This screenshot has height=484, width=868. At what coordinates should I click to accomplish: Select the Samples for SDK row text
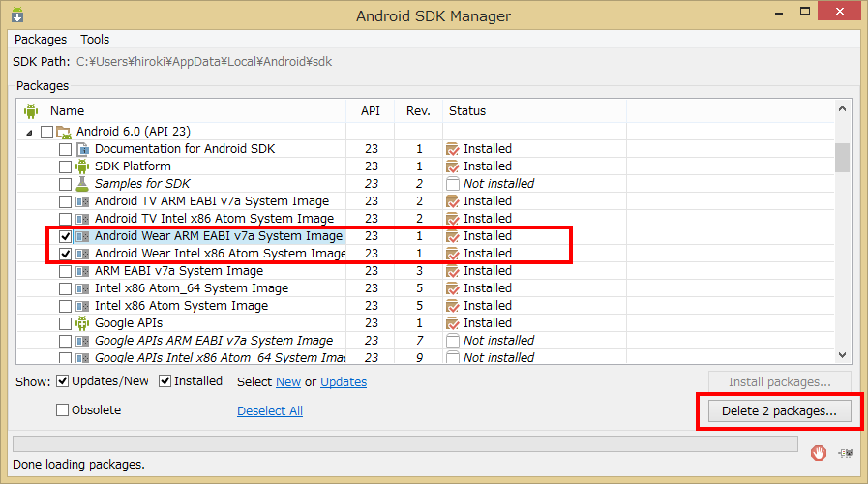click(x=142, y=184)
